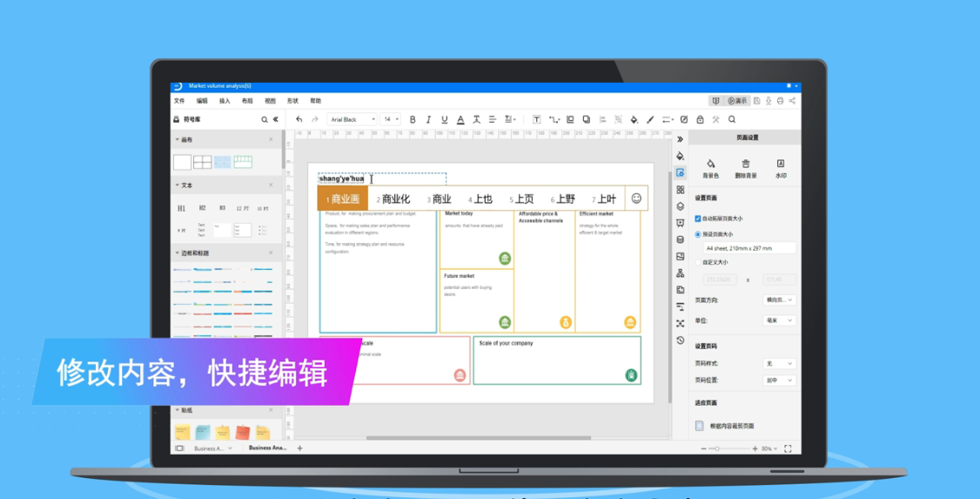
Task: Open the page number position dropdown
Action: [779, 381]
